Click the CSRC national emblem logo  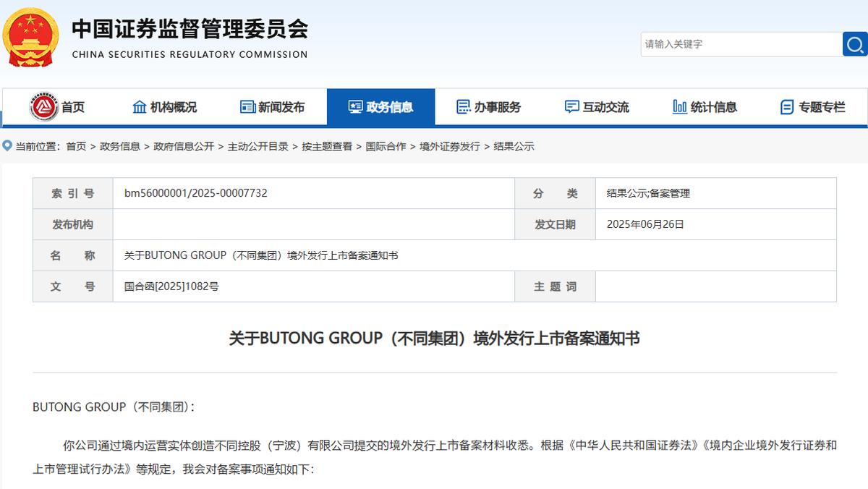pos(31,36)
